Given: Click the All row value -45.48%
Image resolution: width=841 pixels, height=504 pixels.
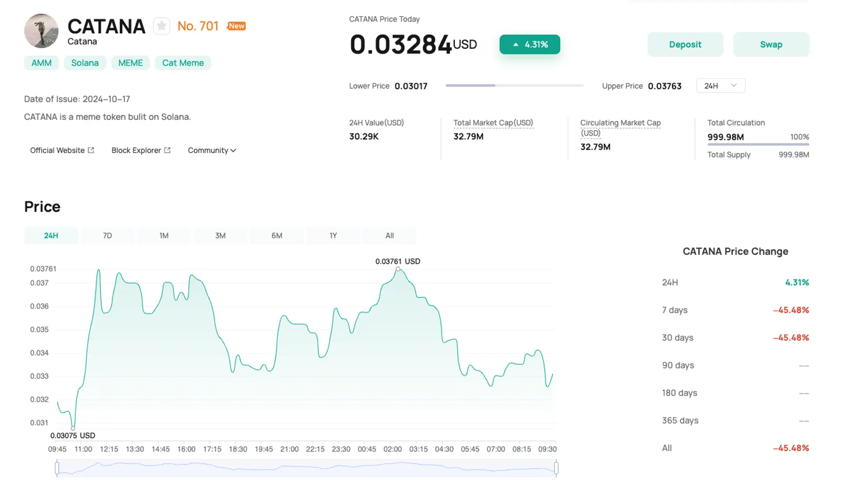Looking at the screenshot, I should point(791,448).
